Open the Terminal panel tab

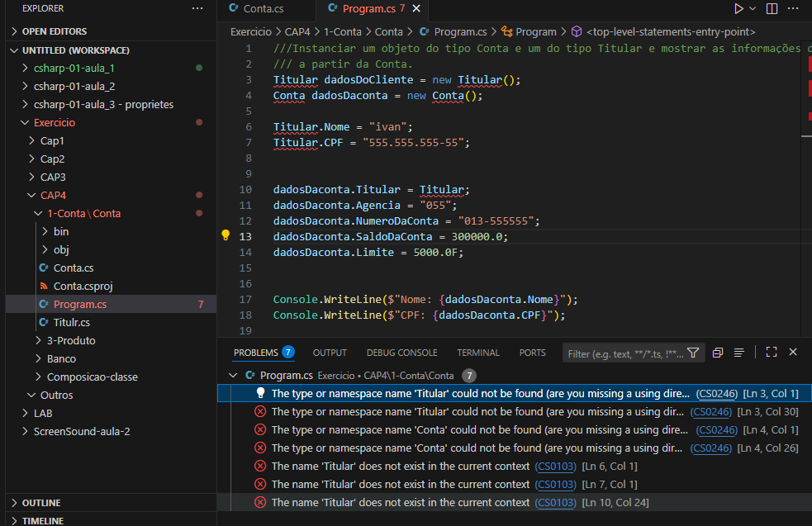pos(478,353)
